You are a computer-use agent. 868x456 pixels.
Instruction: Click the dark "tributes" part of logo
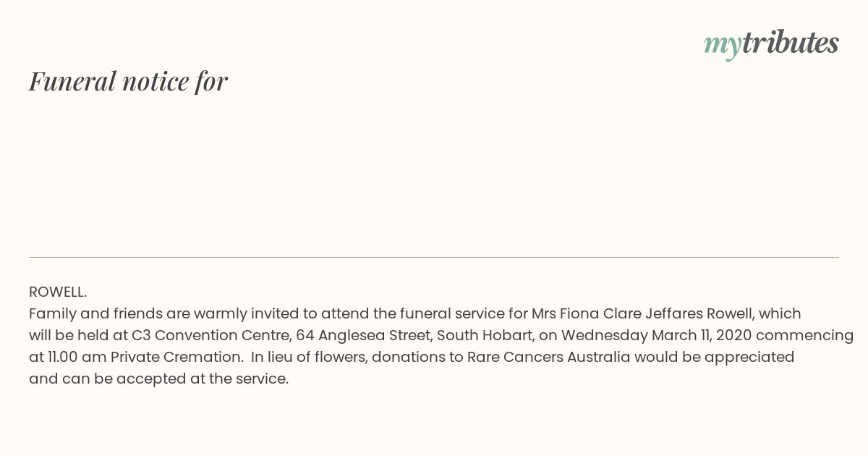[x=790, y=43]
